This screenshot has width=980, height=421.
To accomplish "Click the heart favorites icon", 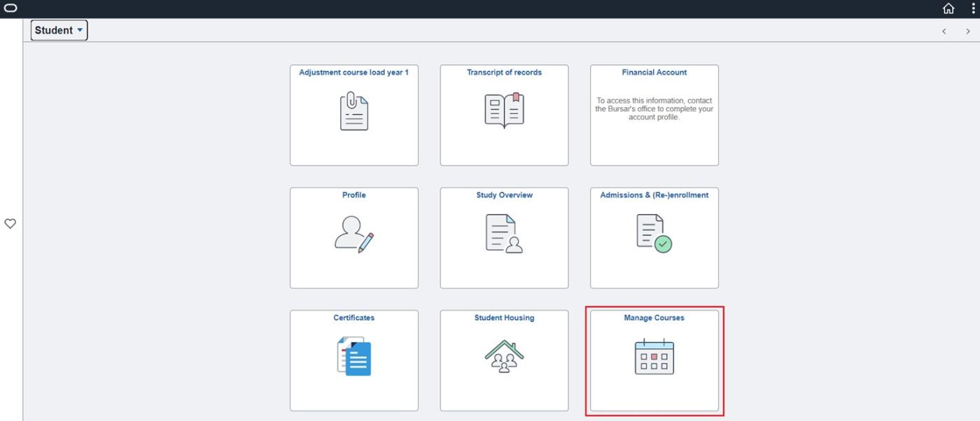I will click(x=10, y=224).
